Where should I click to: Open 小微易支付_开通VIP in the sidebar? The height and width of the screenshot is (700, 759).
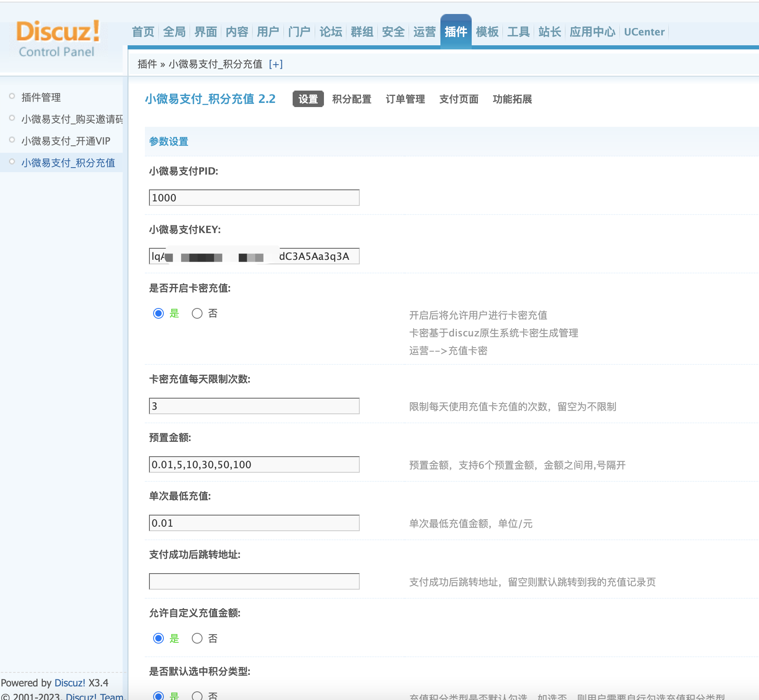pos(66,141)
